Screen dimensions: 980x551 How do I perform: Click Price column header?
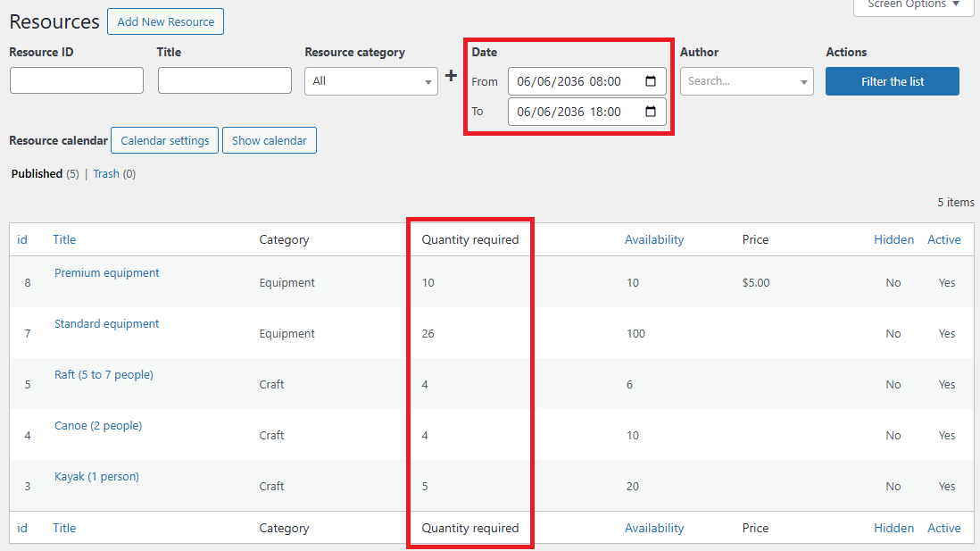point(756,239)
